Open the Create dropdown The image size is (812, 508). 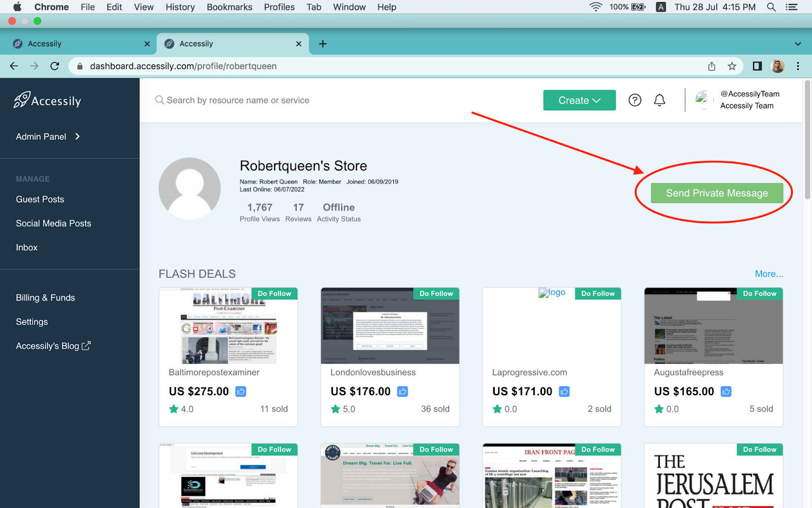click(x=580, y=100)
